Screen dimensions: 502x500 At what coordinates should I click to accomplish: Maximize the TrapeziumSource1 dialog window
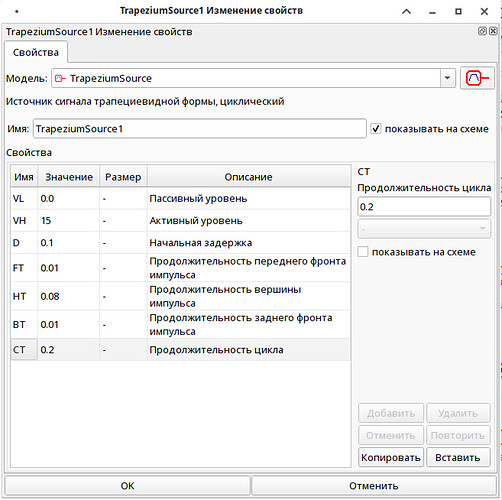point(458,12)
